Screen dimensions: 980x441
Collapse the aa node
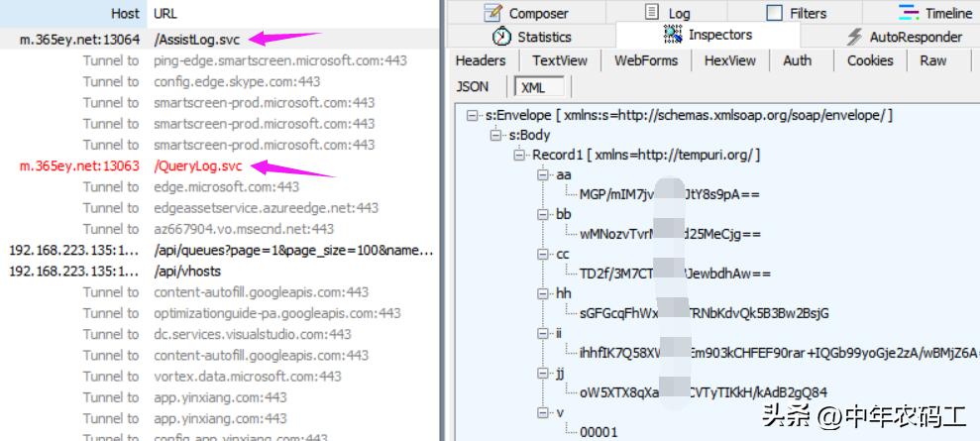click(543, 174)
